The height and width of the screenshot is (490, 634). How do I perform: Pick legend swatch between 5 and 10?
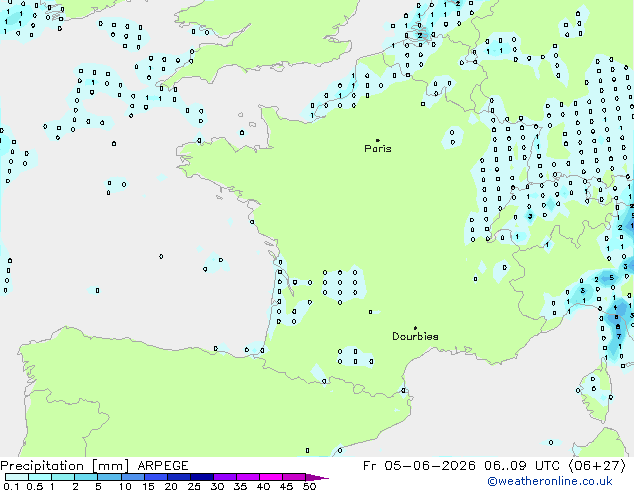click(109, 477)
